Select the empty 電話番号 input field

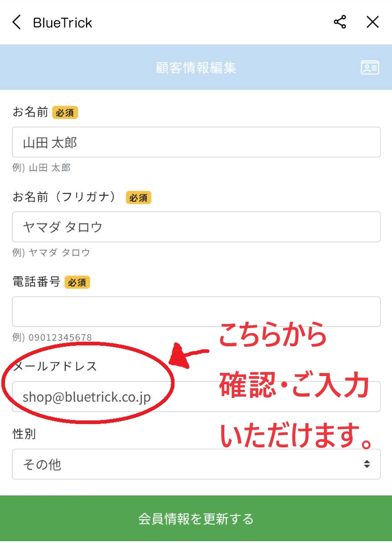pyautogui.click(x=196, y=312)
